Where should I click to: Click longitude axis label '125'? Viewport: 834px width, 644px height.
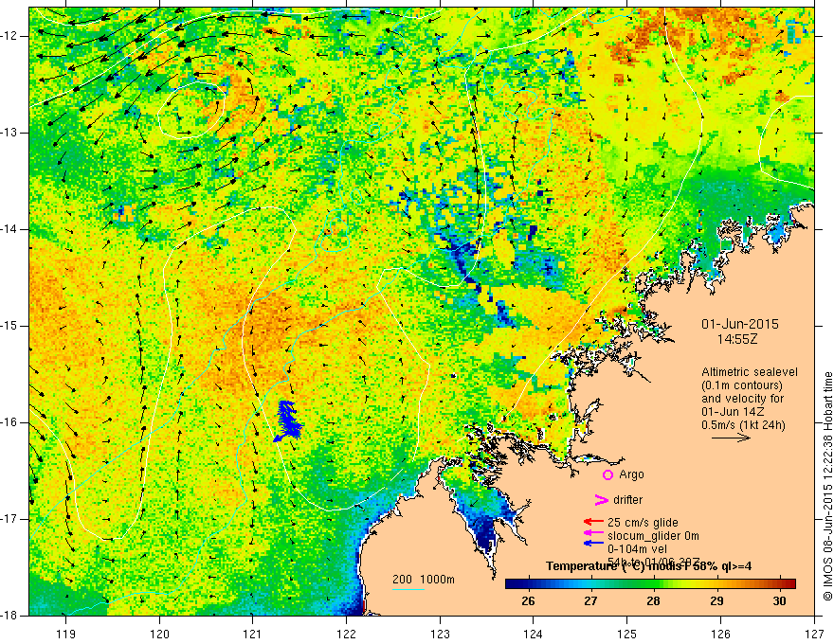(x=627, y=634)
